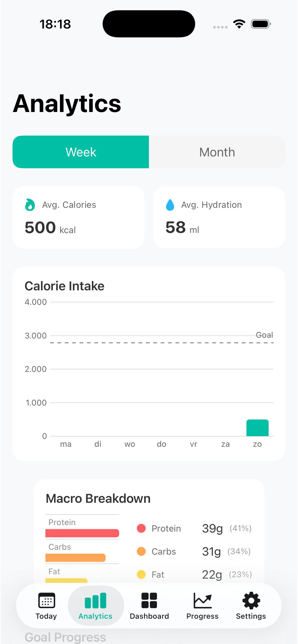
Task: Switch to the Month segment
Action: point(217,152)
